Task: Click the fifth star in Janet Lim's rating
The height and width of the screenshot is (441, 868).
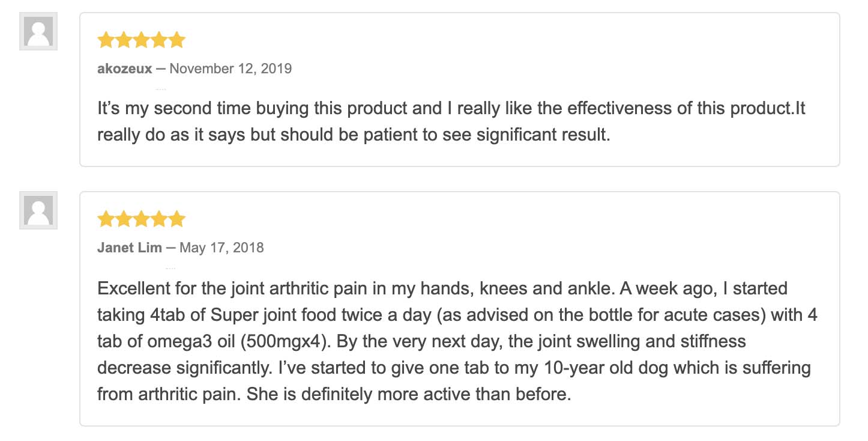Action: (x=176, y=219)
